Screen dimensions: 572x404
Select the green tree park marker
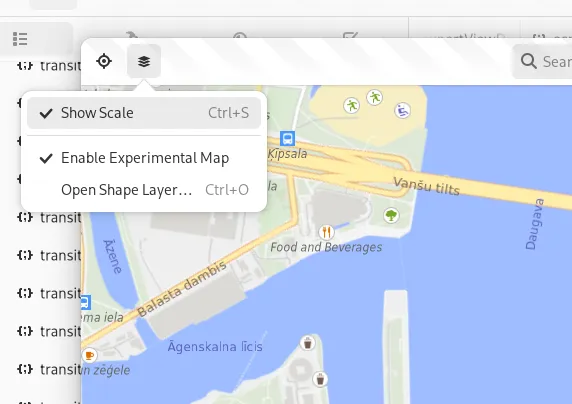[x=391, y=216]
